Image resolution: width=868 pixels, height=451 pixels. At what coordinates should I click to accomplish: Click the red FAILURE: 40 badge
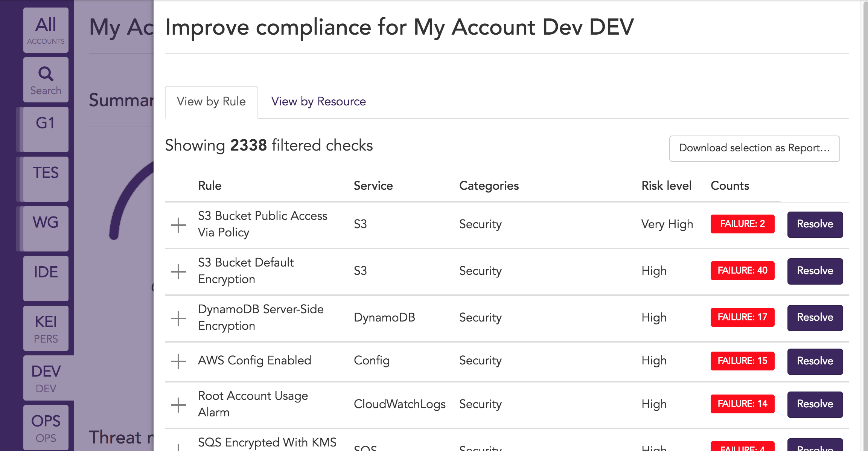click(742, 270)
